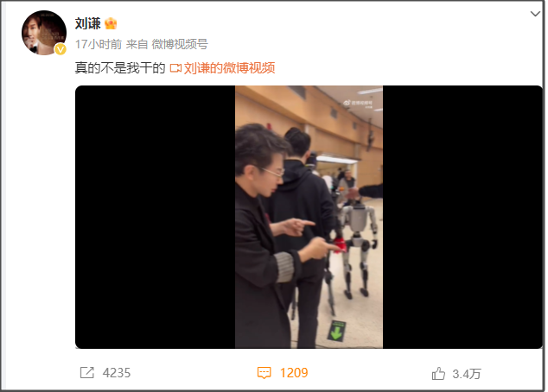Image resolution: width=548 pixels, height=392 pixels.
Task: Click the repost share icon
Action: coord(87,372)
